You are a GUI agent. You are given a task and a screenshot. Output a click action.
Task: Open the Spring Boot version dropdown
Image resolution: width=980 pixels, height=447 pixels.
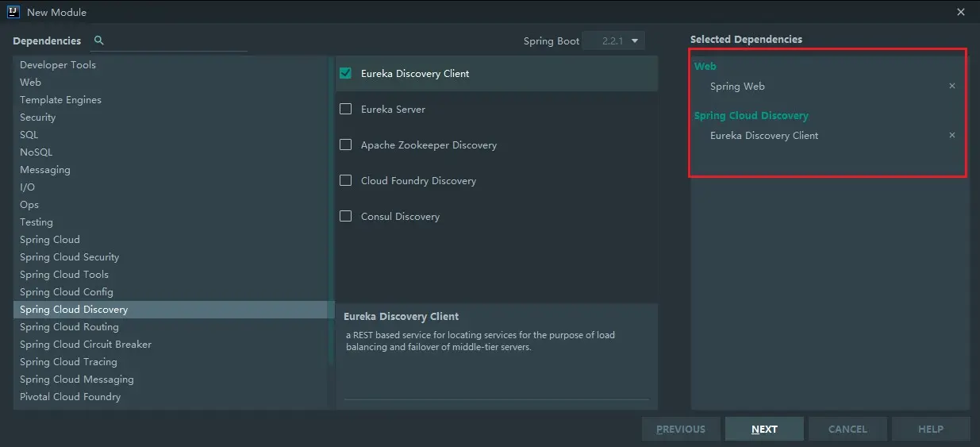[x=613, y=40]
